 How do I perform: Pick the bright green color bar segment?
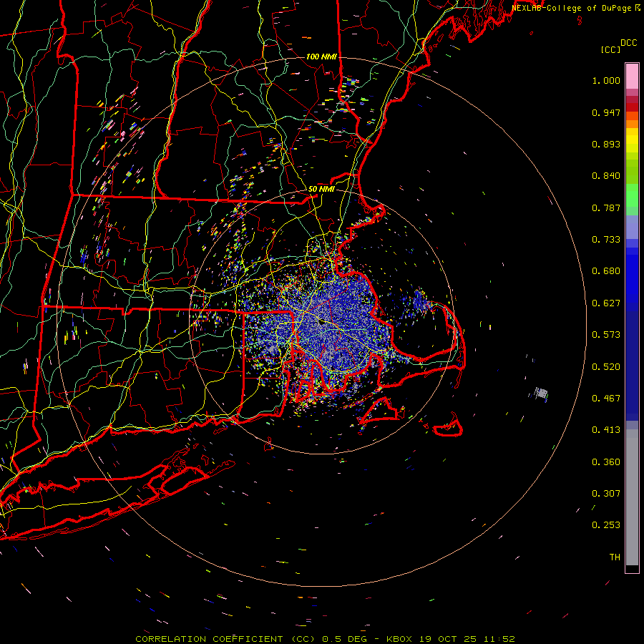tap(632, 195)
